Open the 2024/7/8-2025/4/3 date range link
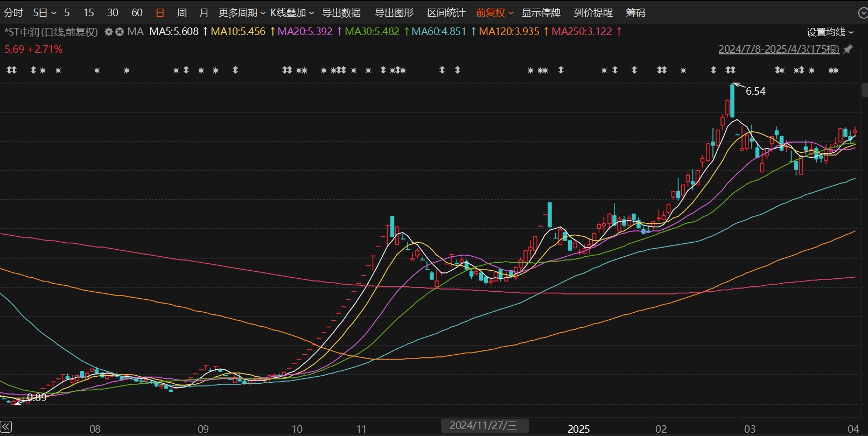The image size is (868, 436). 779,50
